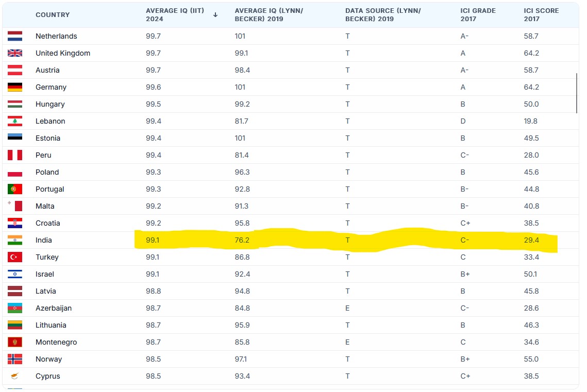Click Israel's 50.1 ICI score
Image resolution: width=587 pixels, height=392 pixels.
(530, 274)
